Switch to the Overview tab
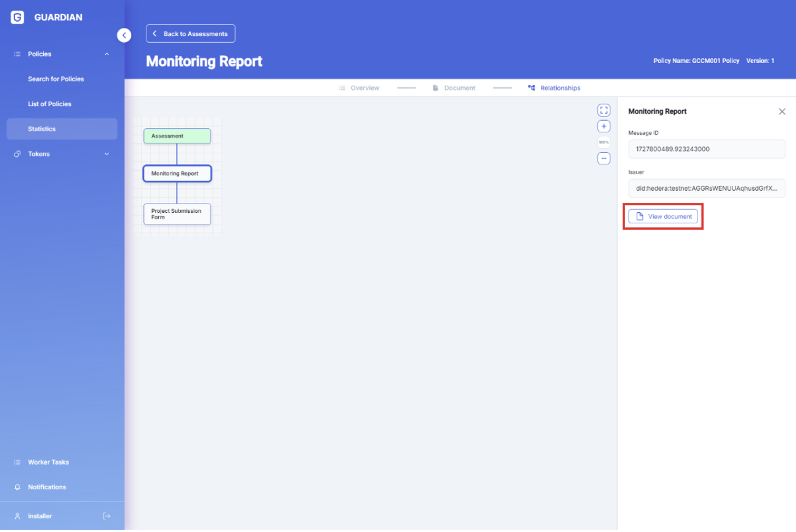 tap(364, 88)
